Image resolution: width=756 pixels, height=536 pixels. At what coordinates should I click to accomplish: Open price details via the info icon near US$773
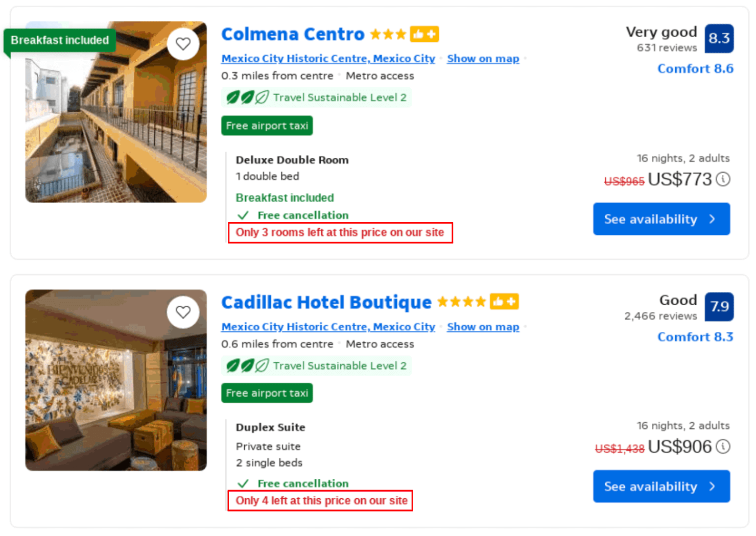(x=724, y=179)
